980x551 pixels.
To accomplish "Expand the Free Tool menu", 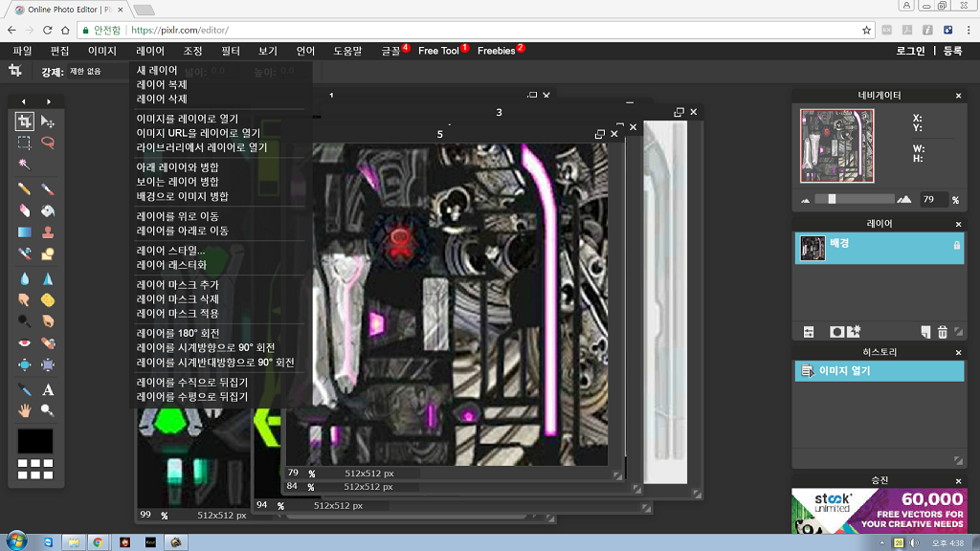I will click(x=438, y=51).
